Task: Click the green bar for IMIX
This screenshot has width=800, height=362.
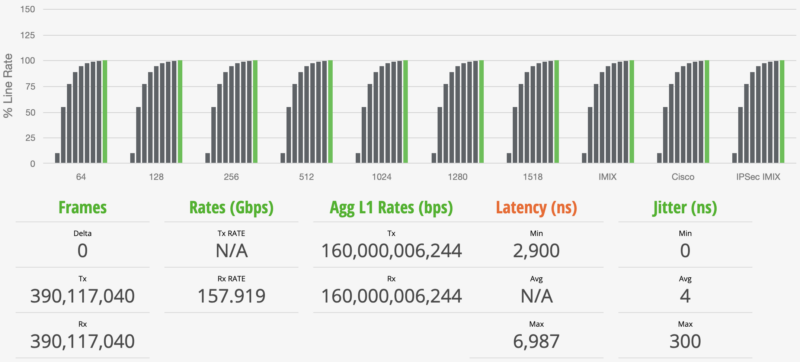Action: pyautogui.click(x=632, y=112)
